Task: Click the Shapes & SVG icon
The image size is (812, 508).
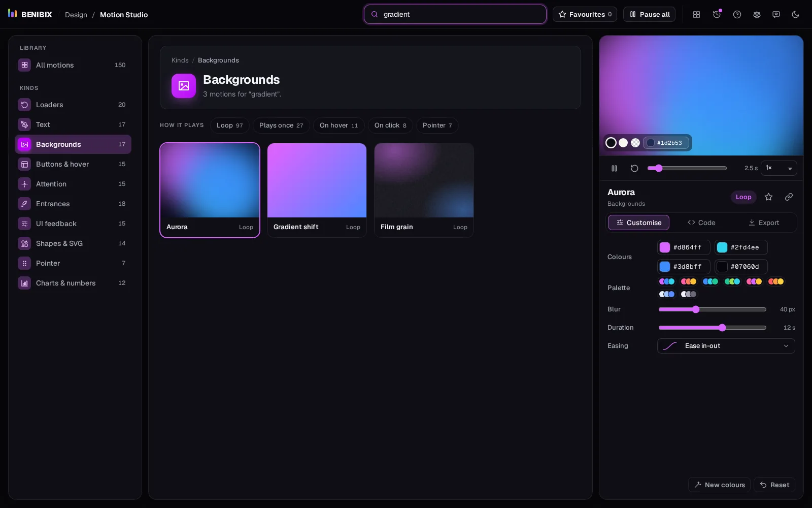Action: (24, 243)
